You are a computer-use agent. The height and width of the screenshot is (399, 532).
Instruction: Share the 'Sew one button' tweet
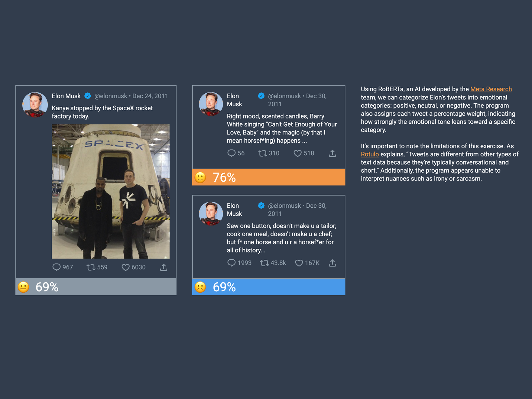332,263
